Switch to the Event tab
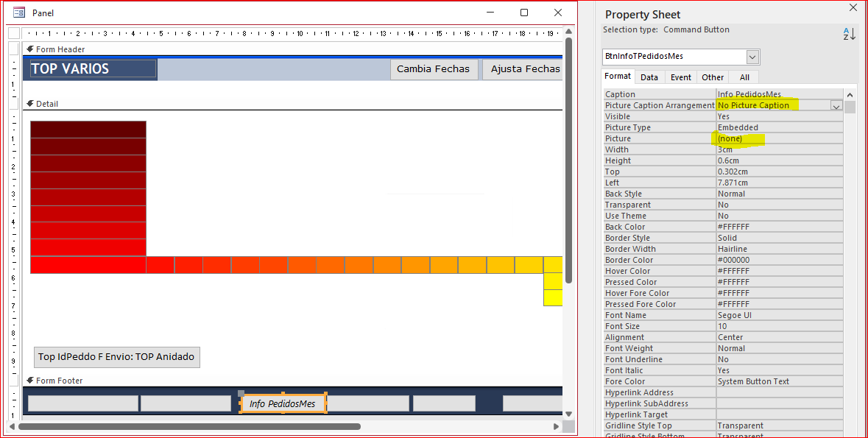The height and width of the screenshot is (438, 868). tap(681, 77)
